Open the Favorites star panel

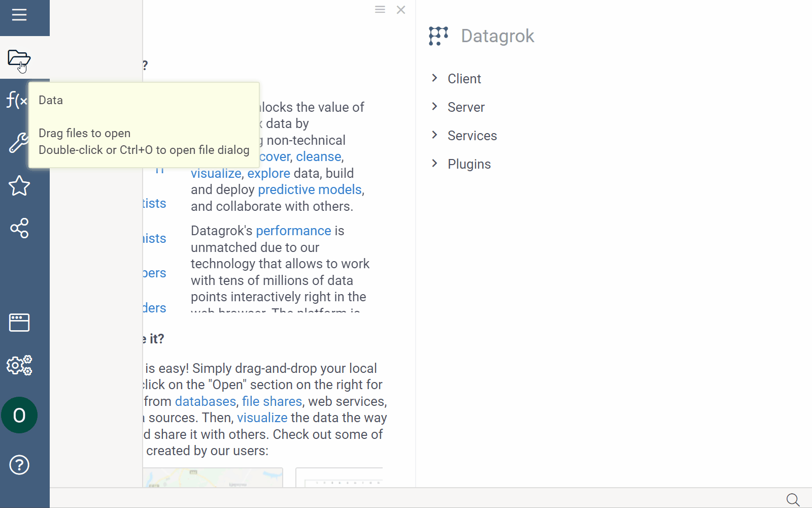(x=19, y=186)
